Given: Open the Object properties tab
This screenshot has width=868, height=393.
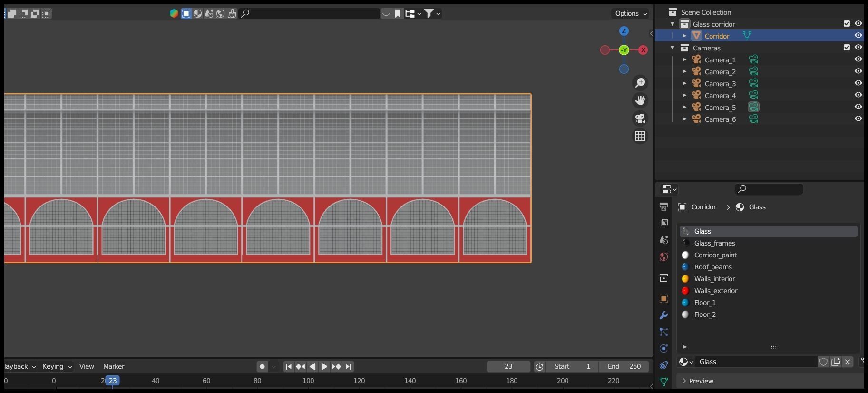Looking at the screenshot, I should [x=663, y=299].
